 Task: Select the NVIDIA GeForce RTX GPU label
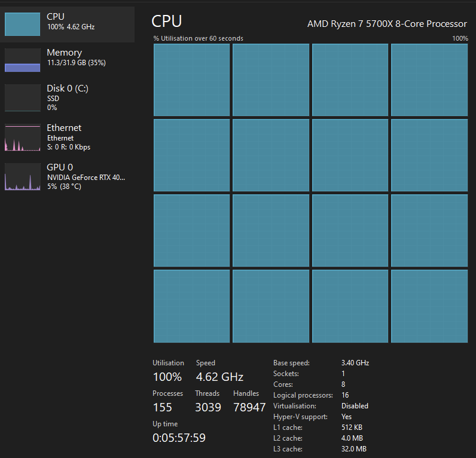pyautogui.click(x=86, y=178)
